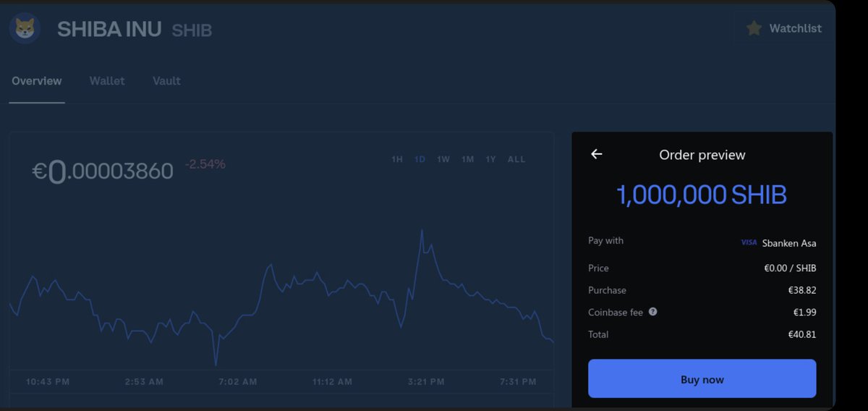Click the VISA card logo
Viewport: 868px width, 411px height.
tap(749, 242)
